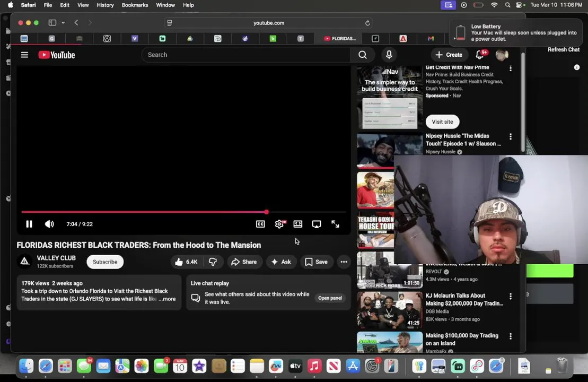The height and width of the screenshot is (382, 588).
Task: Open the Tekashi 6ix9ine House Tour thumbnail
Action: click(x=375, y=230)
